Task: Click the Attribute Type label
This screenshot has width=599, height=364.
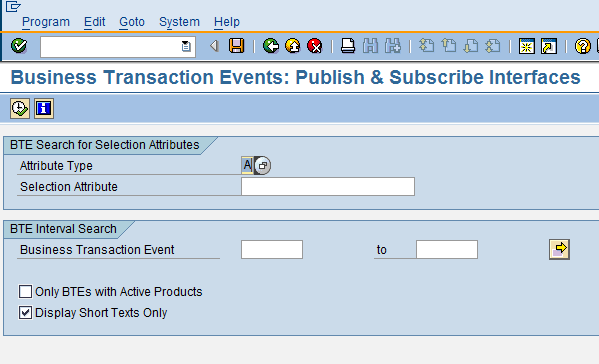Action: point(56,165)
